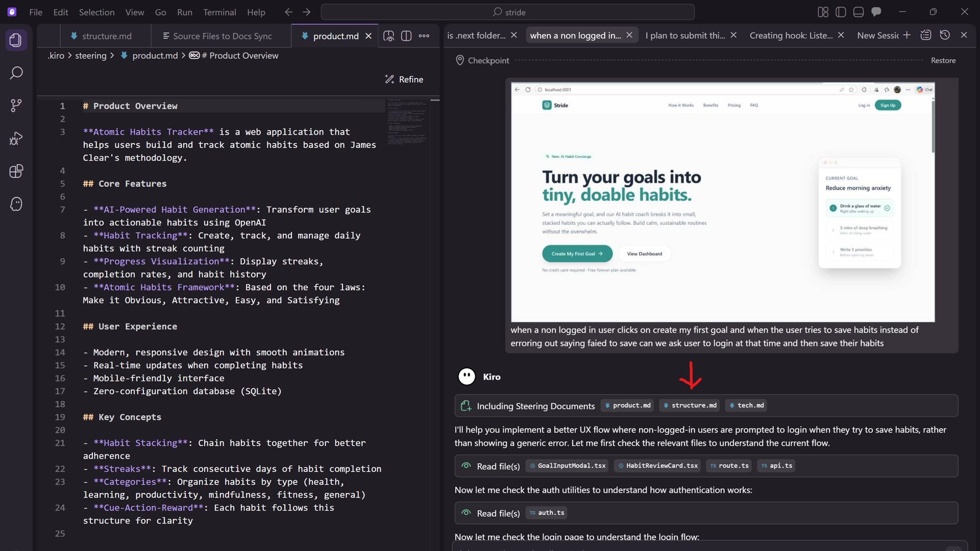Image resolution: width=980 pixels, height=551 pixels.
Task: Click Restore on the checkpoint
Action: pyautogui.click(x=943, y=60)
